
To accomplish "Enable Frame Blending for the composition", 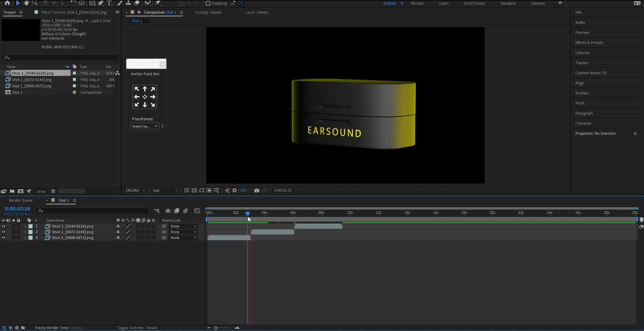I will [177, 211].
